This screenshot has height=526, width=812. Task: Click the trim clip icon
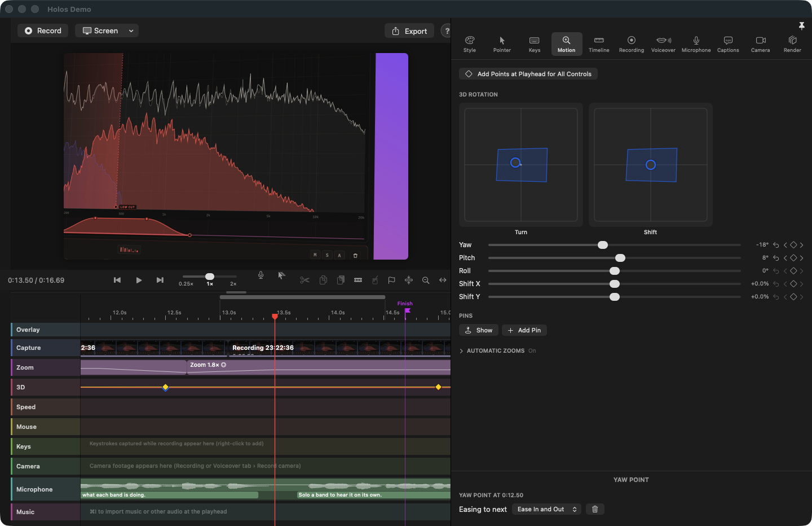(358, 280)
